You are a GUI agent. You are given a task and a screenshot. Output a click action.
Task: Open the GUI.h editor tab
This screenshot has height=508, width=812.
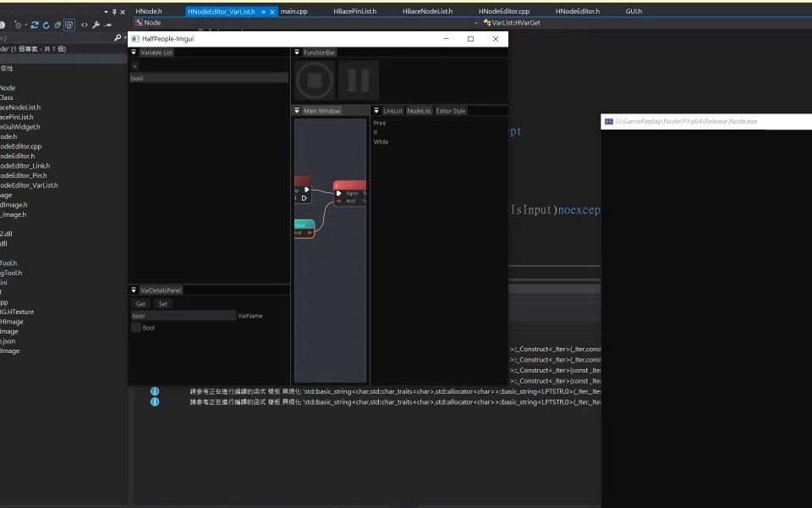[634, 11]
